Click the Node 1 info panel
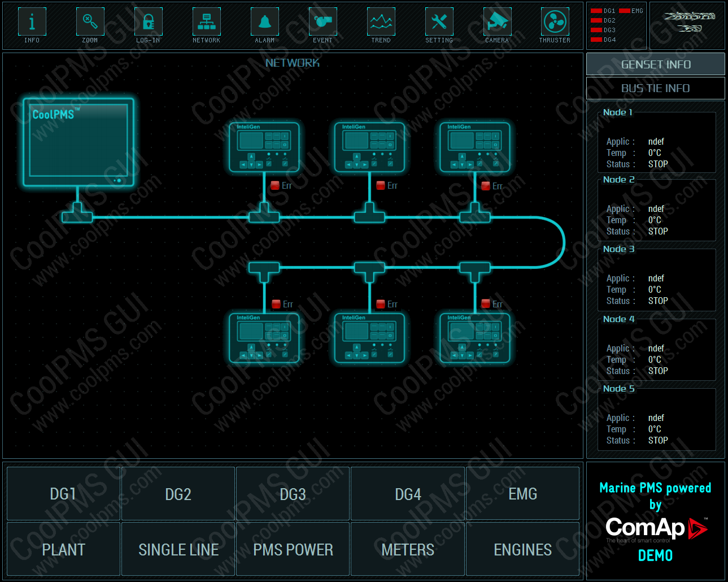The width and height of the screenshot is (728, 582). pyautogui.click(x=657, y=142)
